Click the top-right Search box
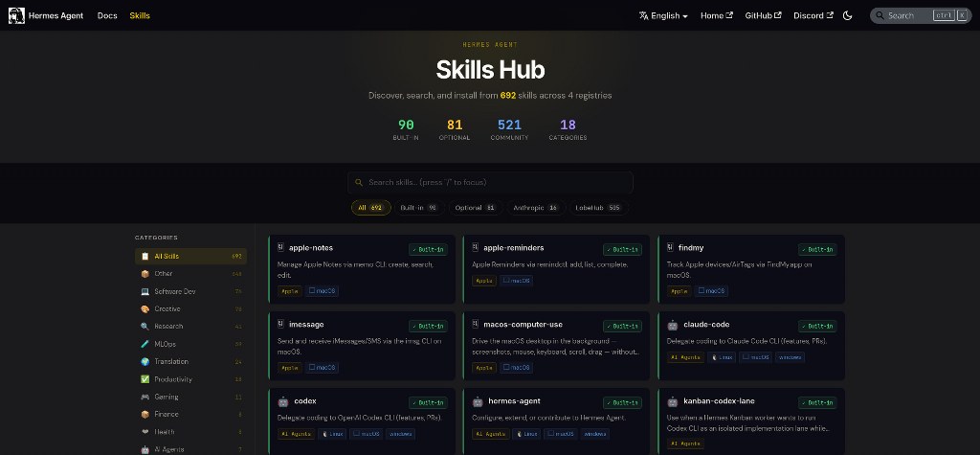This screenshot has height=455, width=980. coord(921,15)
